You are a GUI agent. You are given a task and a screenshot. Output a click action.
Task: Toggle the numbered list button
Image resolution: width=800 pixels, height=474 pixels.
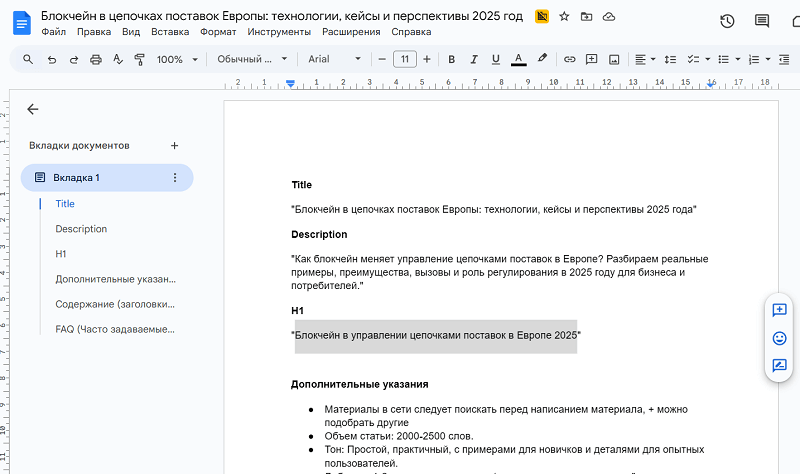[754, 59]
